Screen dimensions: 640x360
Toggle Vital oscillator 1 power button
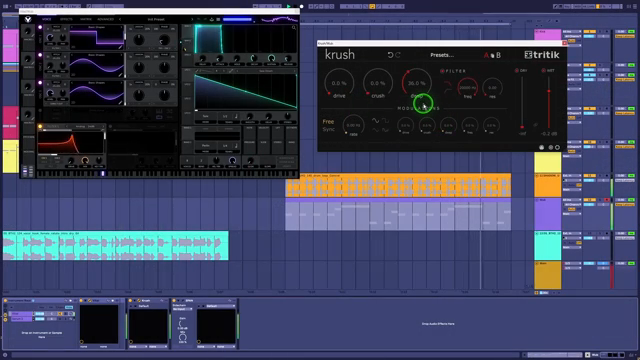(40, 27)
